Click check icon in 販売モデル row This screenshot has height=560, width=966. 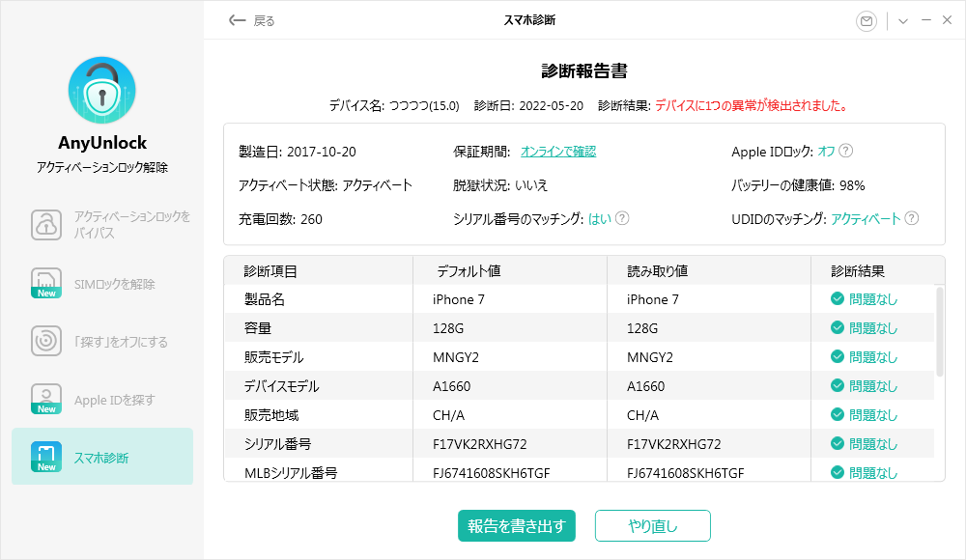[x=837, y=356]
